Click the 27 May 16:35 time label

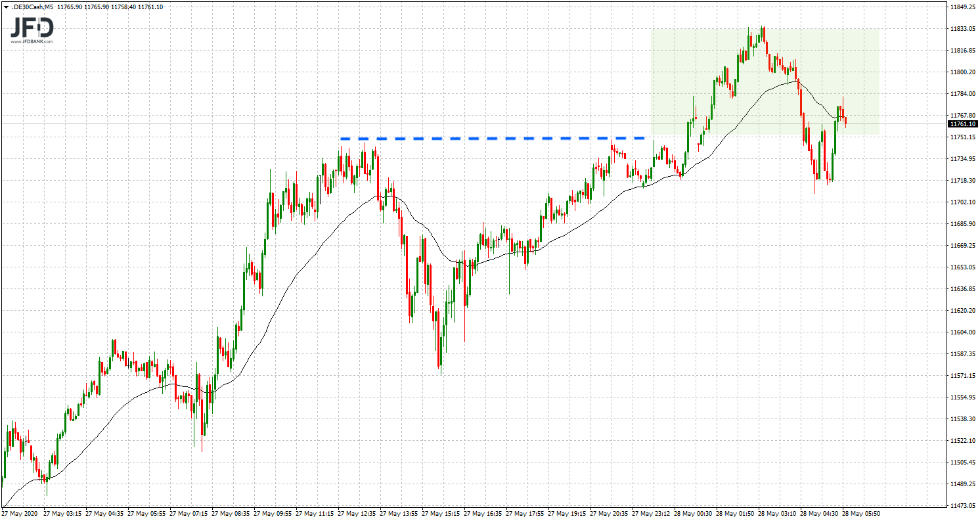coord(484,513)
